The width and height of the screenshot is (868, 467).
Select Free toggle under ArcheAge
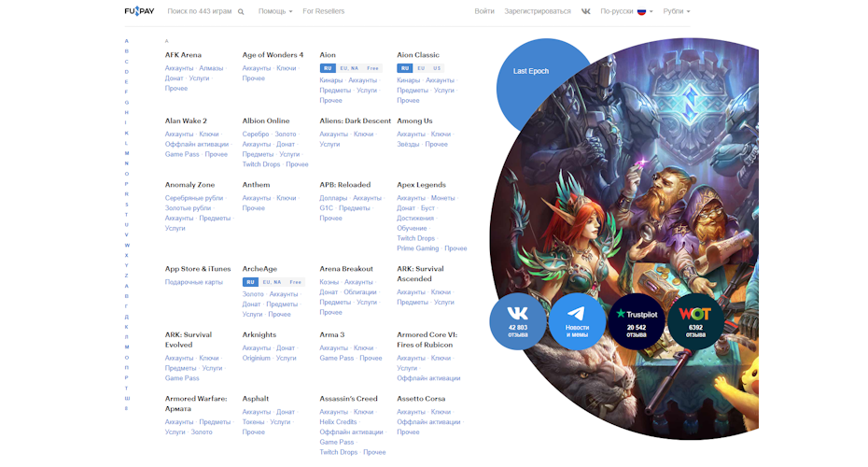(x=296, y=282)
